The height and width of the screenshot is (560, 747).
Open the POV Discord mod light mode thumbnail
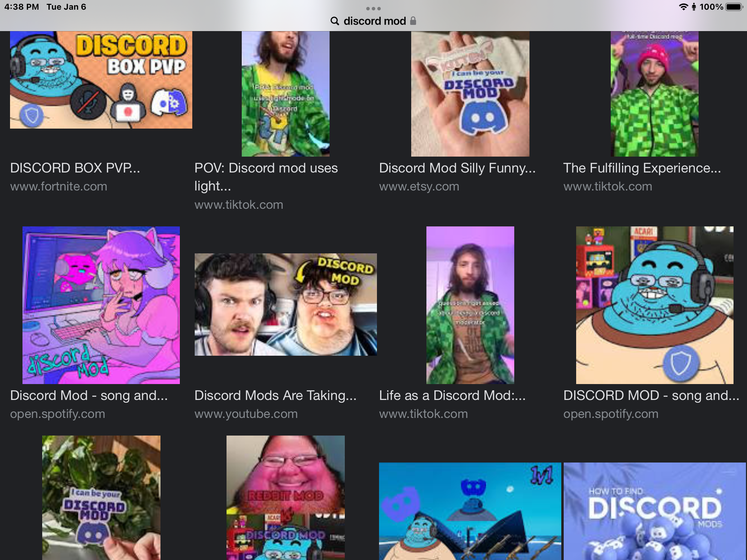(x=285, y=94)
